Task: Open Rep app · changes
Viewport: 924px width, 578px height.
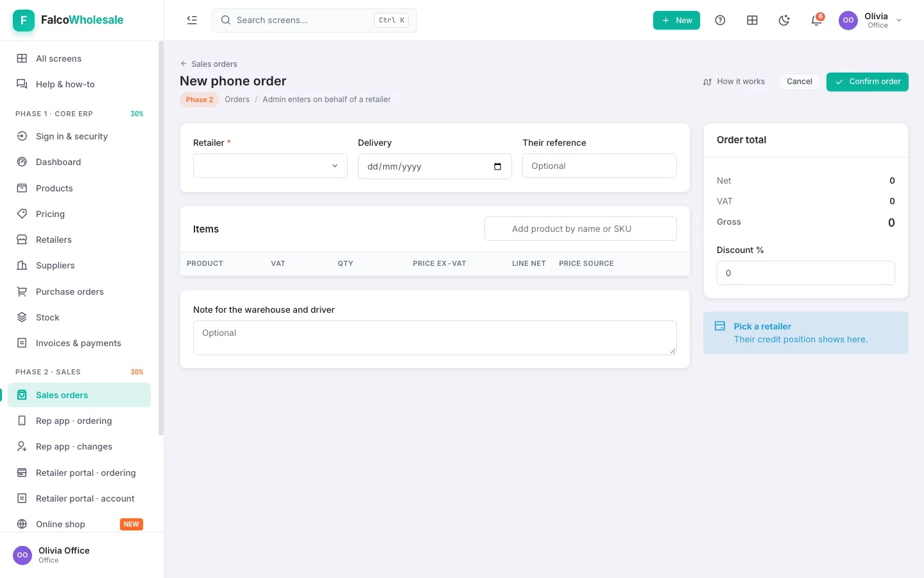Action: click(80, 446)
